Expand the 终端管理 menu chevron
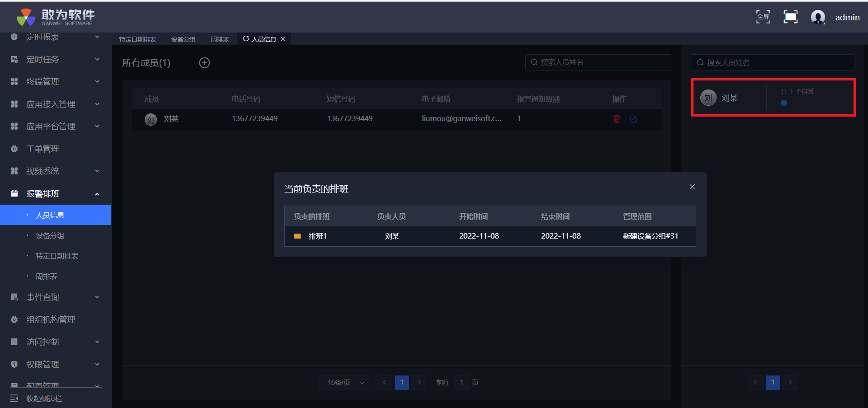868x408 pixels. tap(97, 81)
